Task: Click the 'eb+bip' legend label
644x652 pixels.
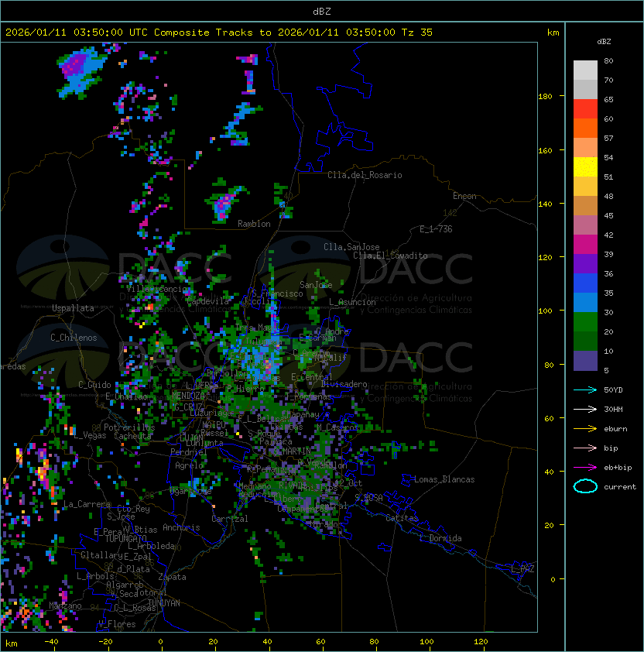Action: tap(618, 468)
